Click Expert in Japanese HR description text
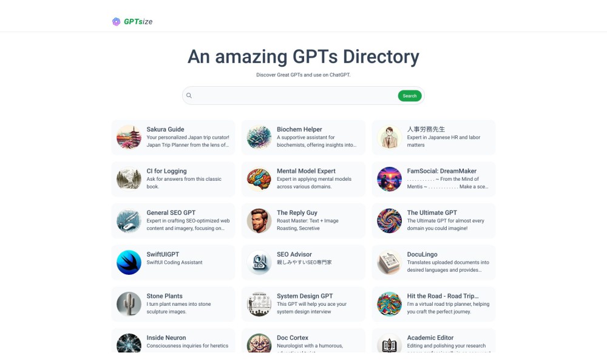 pyautogui.click(x=444, y=141)
